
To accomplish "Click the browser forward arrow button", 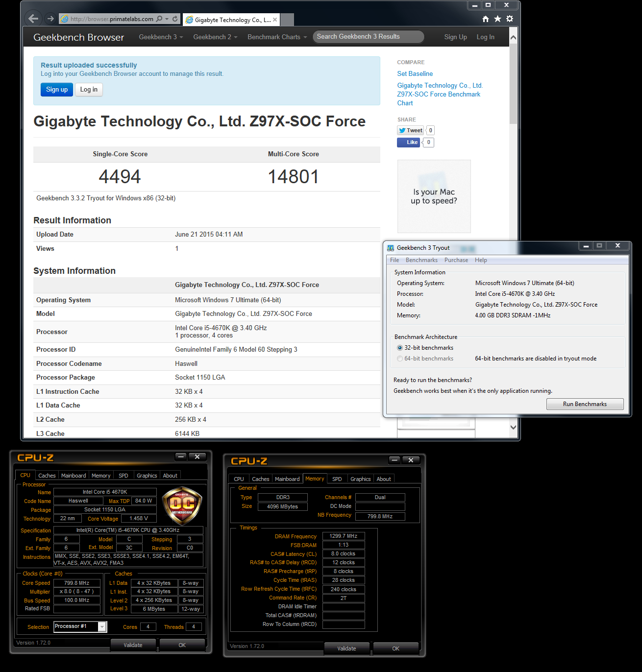I will click(50, 19).
